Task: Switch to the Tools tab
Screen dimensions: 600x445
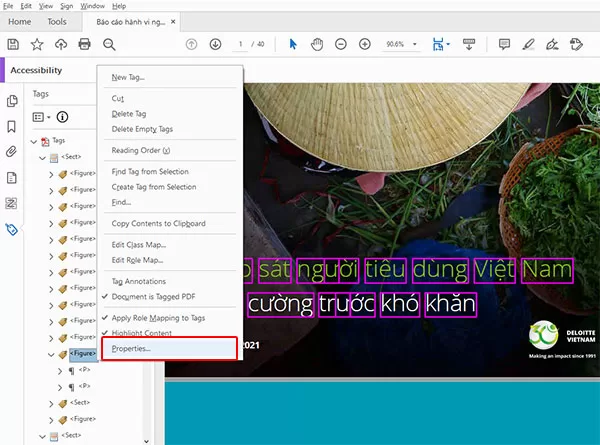Action: pyautogui.click(x=57, y=22)
